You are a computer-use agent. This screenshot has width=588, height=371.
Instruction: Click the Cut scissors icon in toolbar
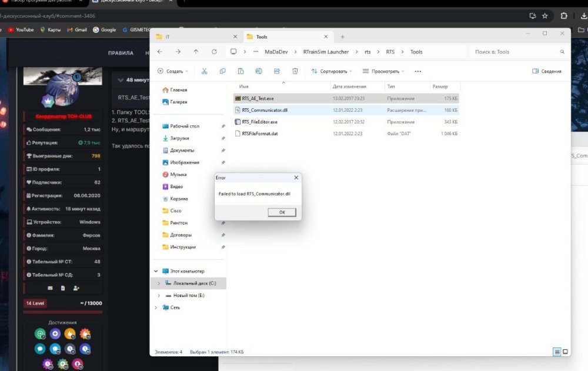click(x=204, y=71)
